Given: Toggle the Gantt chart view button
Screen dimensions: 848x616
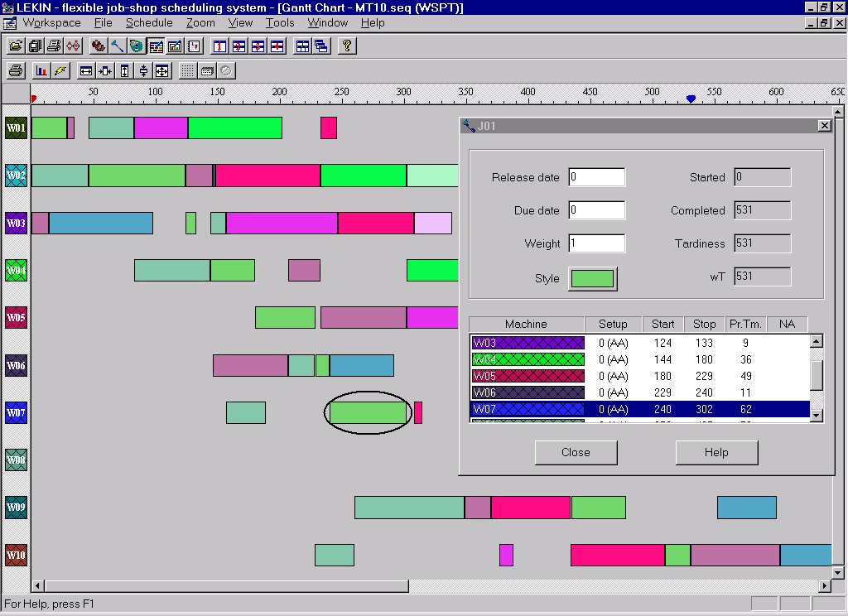Looking at the screenshot, I should (x=156, y=46).
